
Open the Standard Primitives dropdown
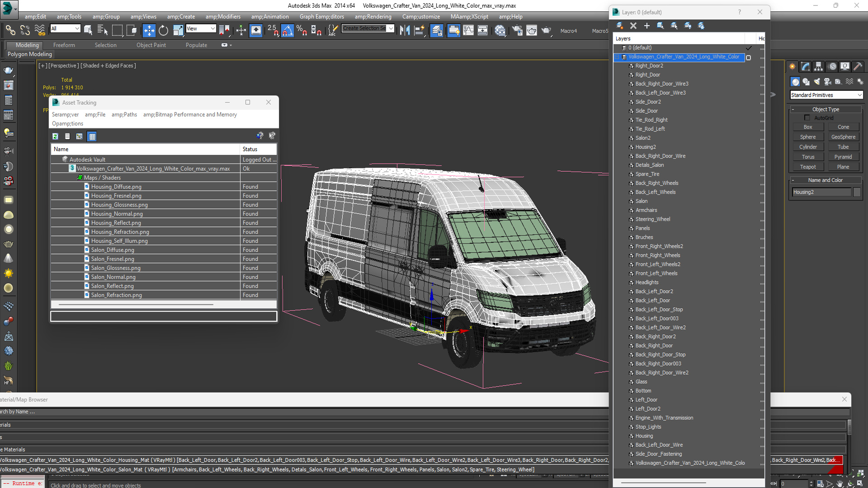(826, 95)
